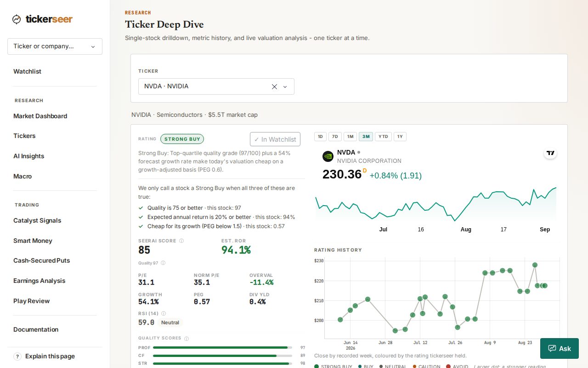Switch chart to YTD range

(383, 137)
